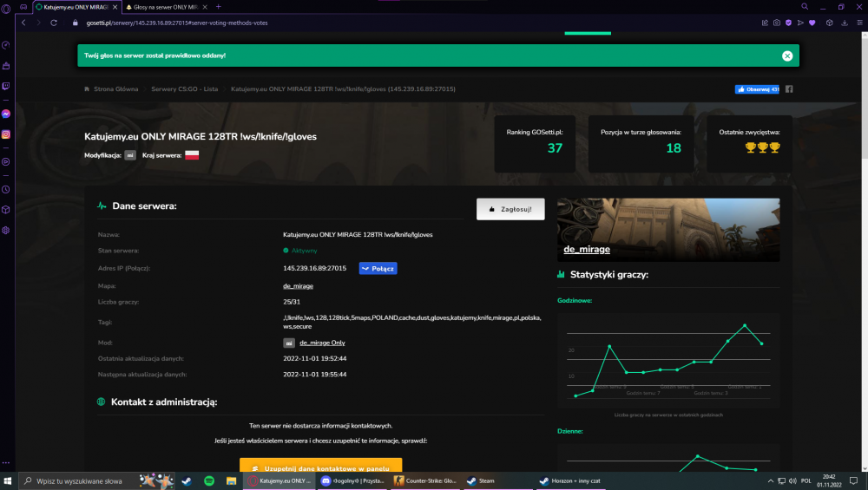Viewport: 868px width, 490px height.
Task: Click the Połącz connect button
Action: pyautogui.click(x=378, y=268)
